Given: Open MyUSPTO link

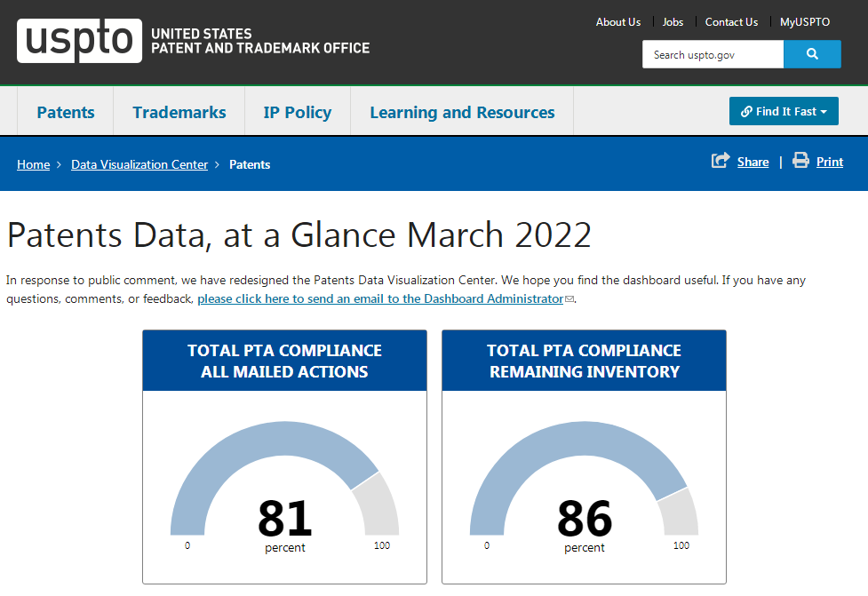Looking at the screenshot, I should coord(805,22).
